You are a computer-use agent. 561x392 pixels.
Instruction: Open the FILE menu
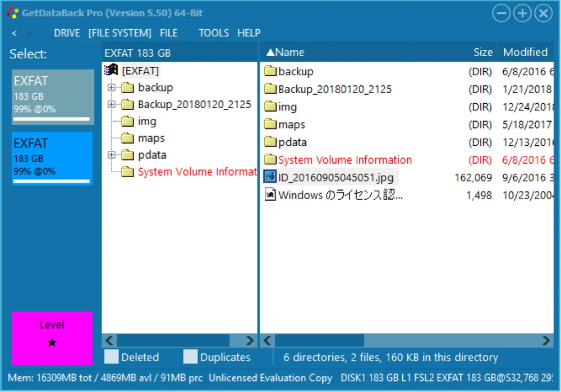pos(168,33)
